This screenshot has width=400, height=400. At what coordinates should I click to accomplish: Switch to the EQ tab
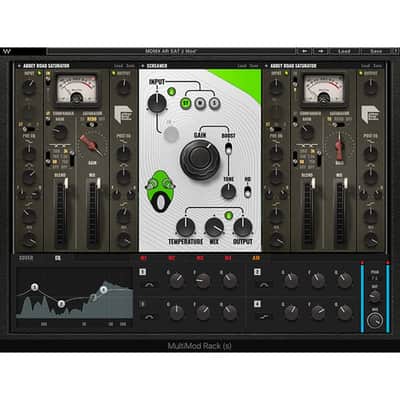(x=58, y=258)
